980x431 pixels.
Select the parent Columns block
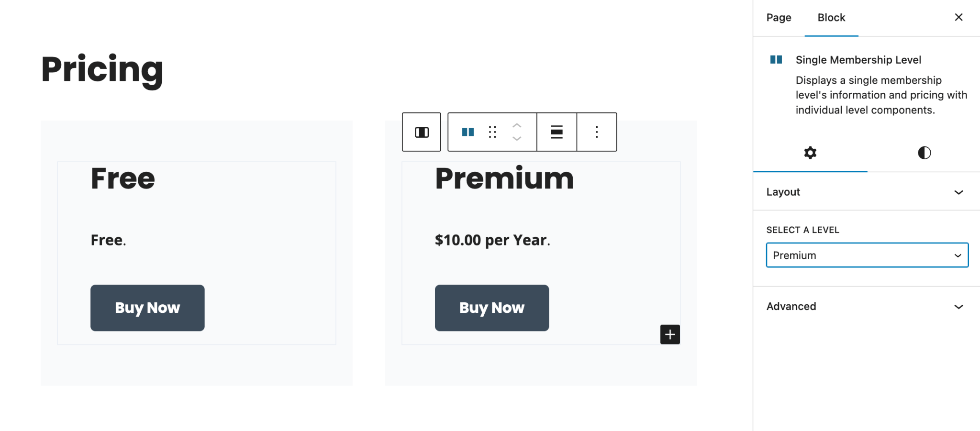[422, 132]
